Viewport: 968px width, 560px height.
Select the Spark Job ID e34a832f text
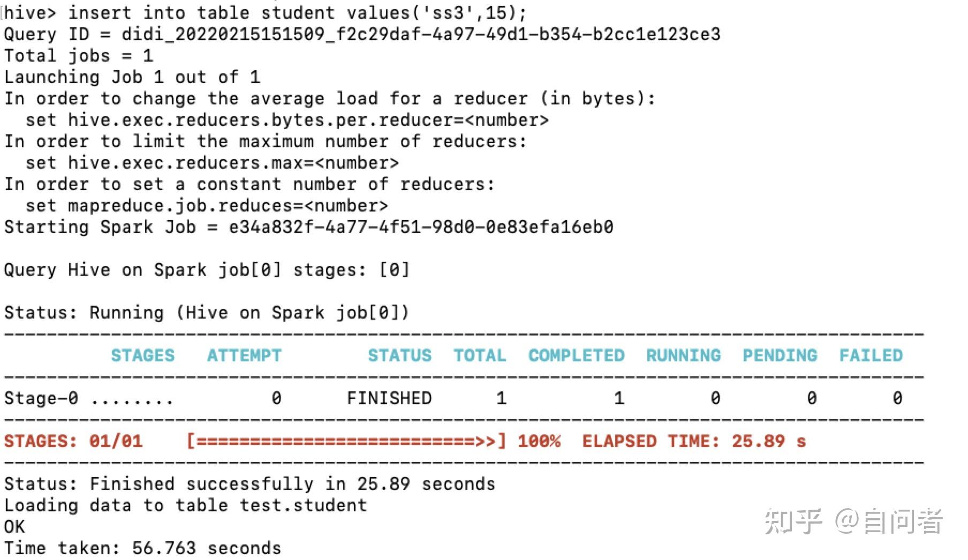[x=421, y=227]
